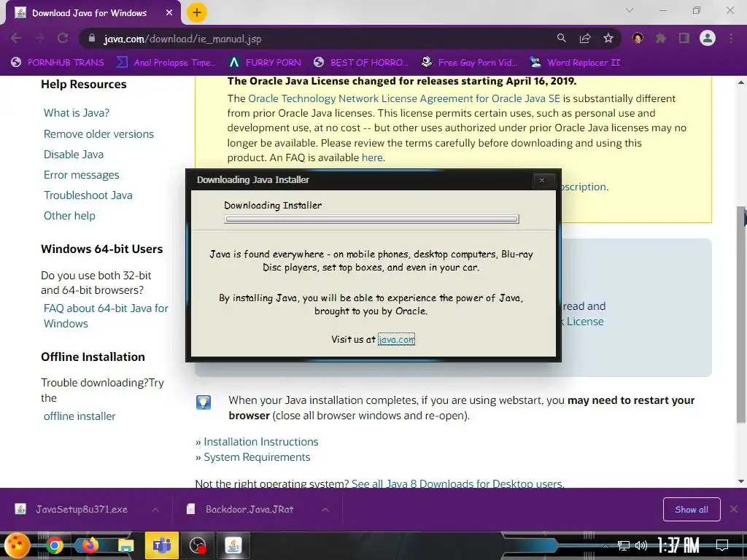This screenshot has width=747, height=560.
Task: Close the Download Java for Windows tab
Action: pos(169,13)
